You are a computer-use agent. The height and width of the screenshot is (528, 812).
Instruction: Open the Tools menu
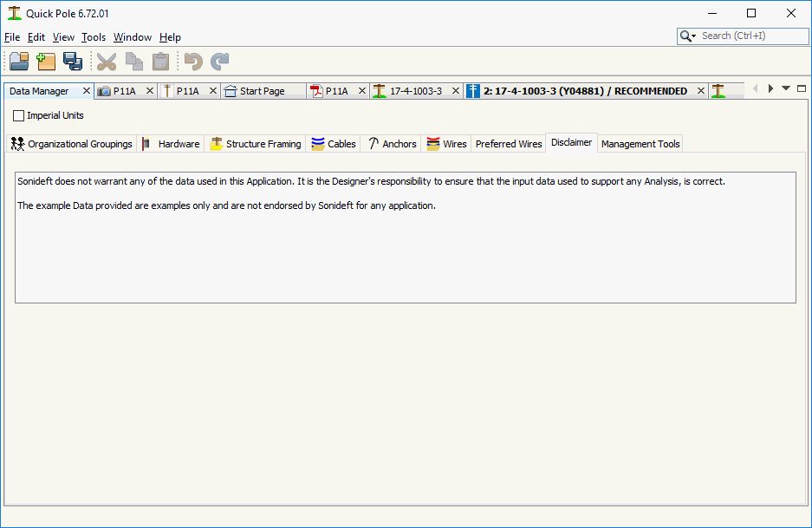94,37
